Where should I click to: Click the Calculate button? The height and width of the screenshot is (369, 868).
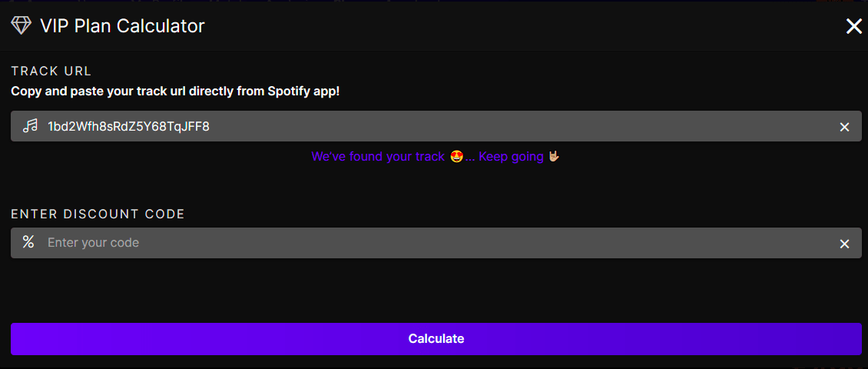click(436, 338)
